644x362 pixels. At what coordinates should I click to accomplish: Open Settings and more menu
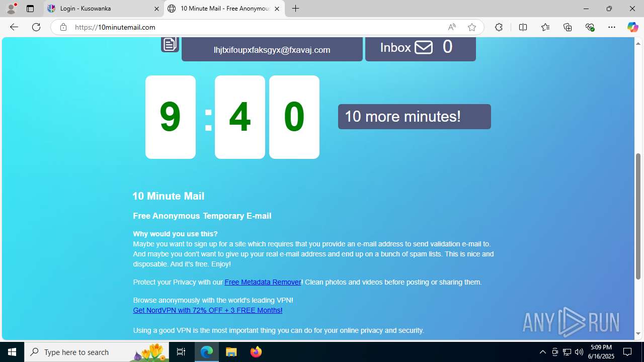pos(612,27)
